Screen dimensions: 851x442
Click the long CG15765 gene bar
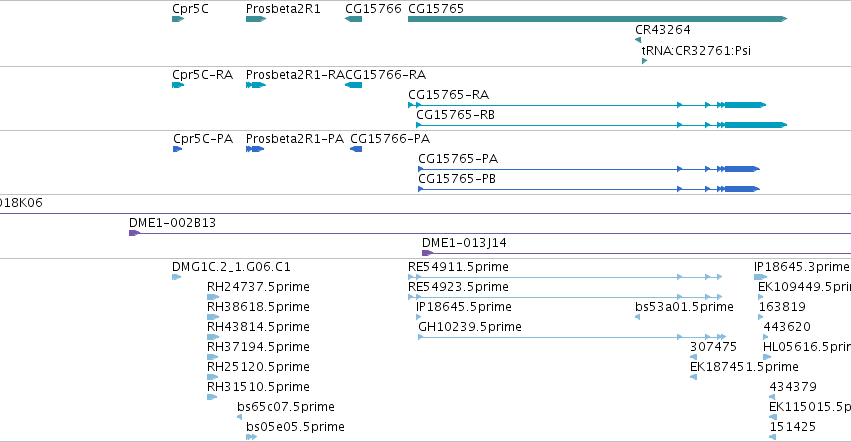[x=597, y=19]
